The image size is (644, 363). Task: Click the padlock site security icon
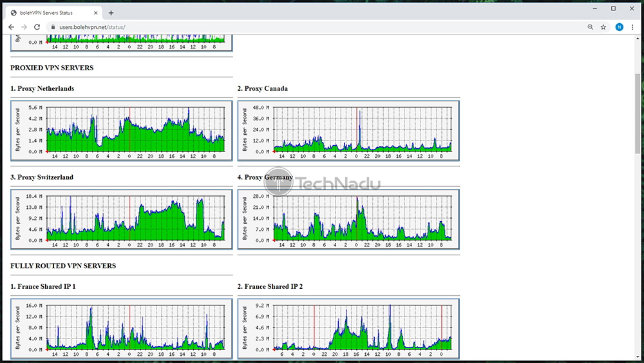53,27
